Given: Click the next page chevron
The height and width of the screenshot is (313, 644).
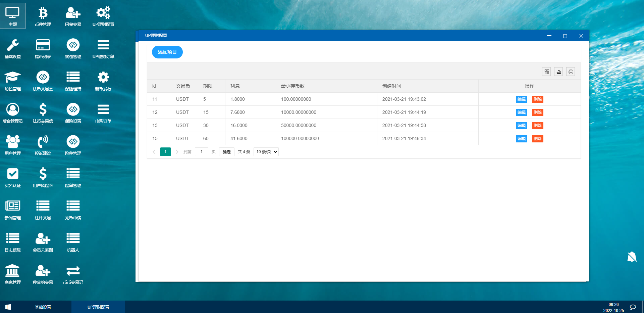Looking at the screenshot, I should tap(177, 151).
